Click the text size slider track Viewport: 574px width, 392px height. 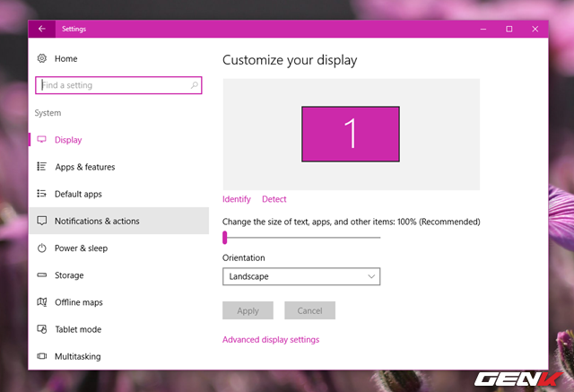(301, 238)
